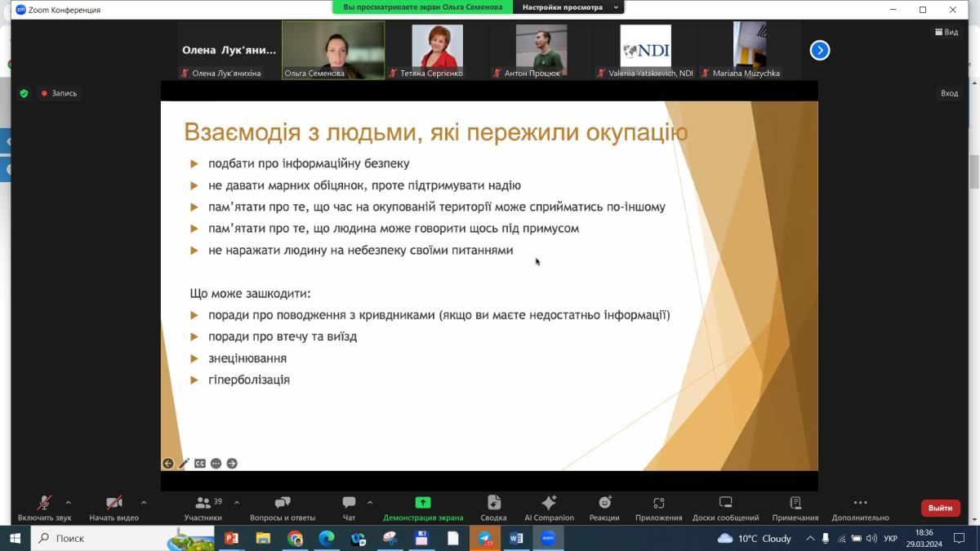
Task: Open Настройки просмотра view options dropdown
Action: coord(568,7)
